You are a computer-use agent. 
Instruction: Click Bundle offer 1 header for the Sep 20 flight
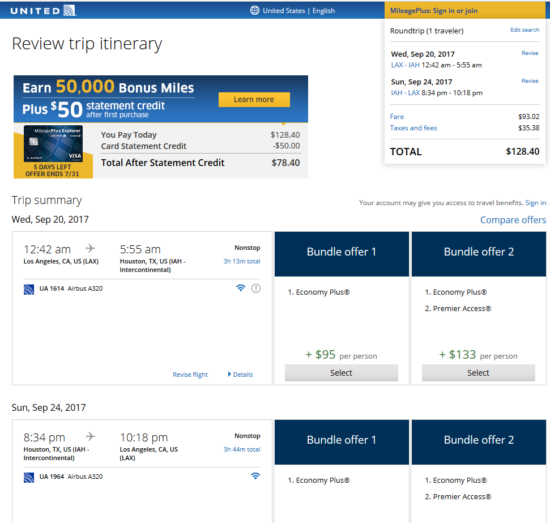342,254
